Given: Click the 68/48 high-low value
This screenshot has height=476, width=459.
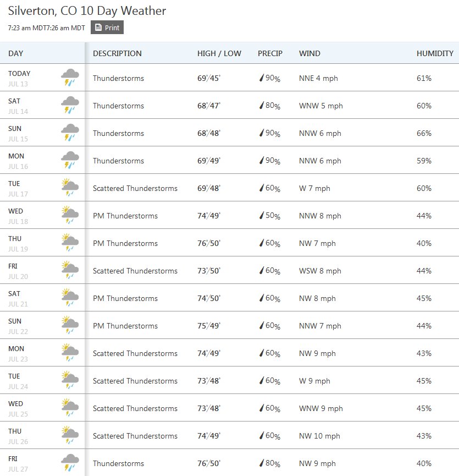Looking at the screenshot, I should pos(209,133).
